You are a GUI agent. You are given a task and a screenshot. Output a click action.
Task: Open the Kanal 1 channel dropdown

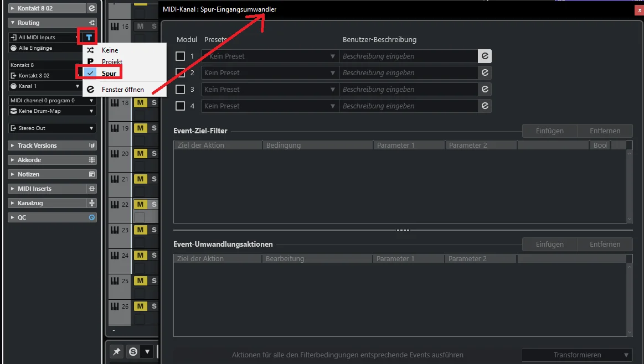point(44,86)
